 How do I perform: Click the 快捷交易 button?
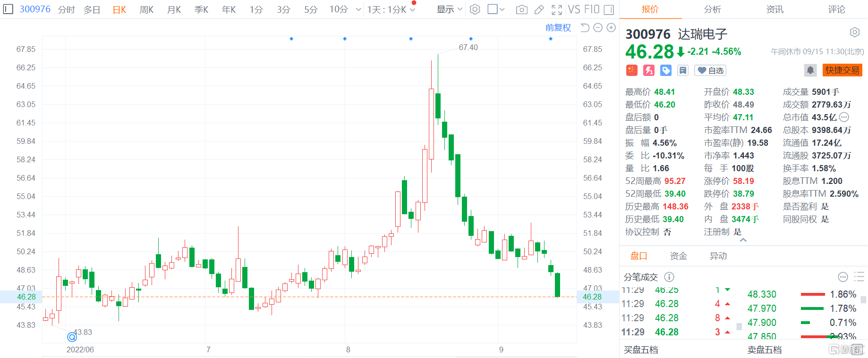842,70
